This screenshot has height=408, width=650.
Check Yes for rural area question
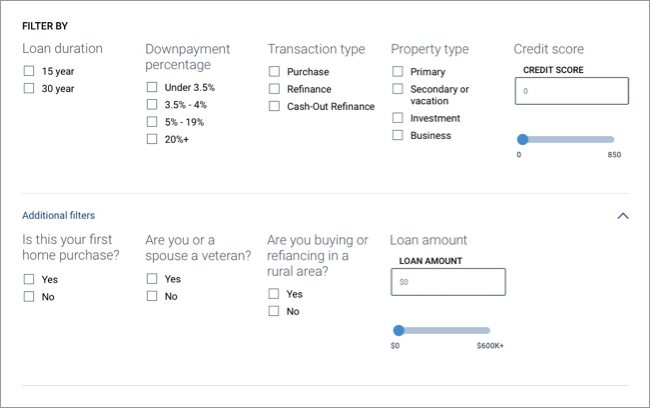pyautogui.click(x=274, y=294)
